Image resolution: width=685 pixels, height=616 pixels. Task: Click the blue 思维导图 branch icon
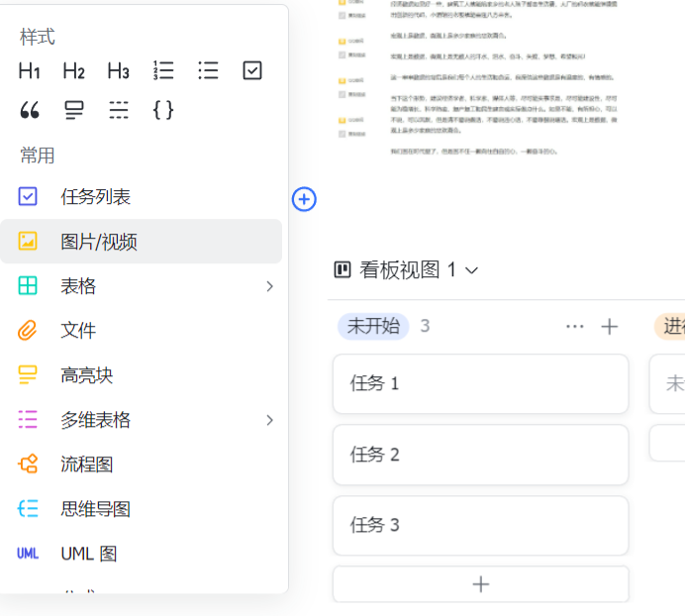[x=28, y=508]
